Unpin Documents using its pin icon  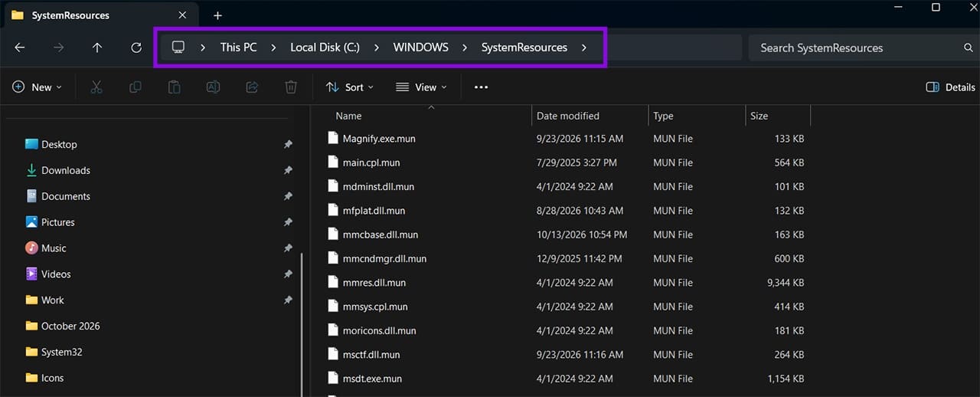(x=288, y=196)
